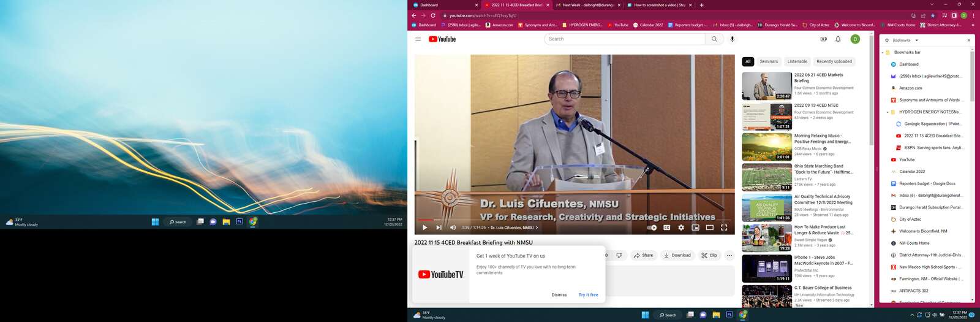Open the player settings gear
The width and height of the screenshot is (980, 322).
point(681,228)
